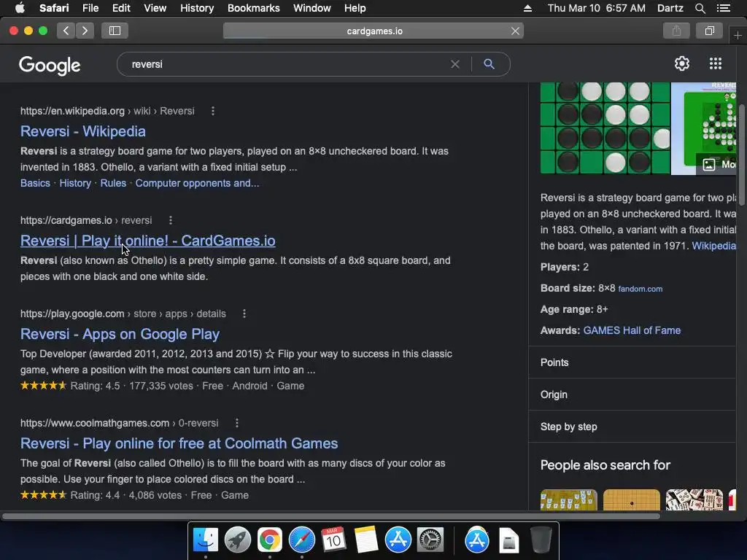This screenshot has height=560, width=747.
Task: Open options for the Wikipedia result
Action: coord(213,111)
